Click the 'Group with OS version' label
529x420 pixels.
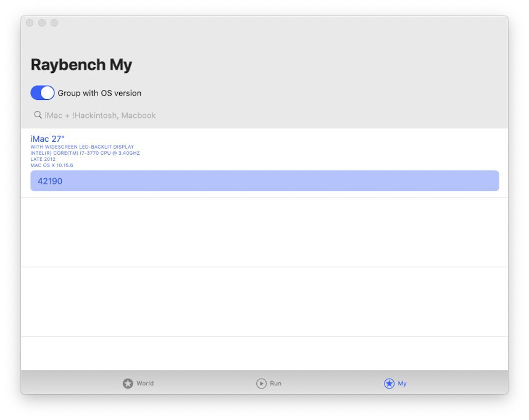tap(99, 93)
